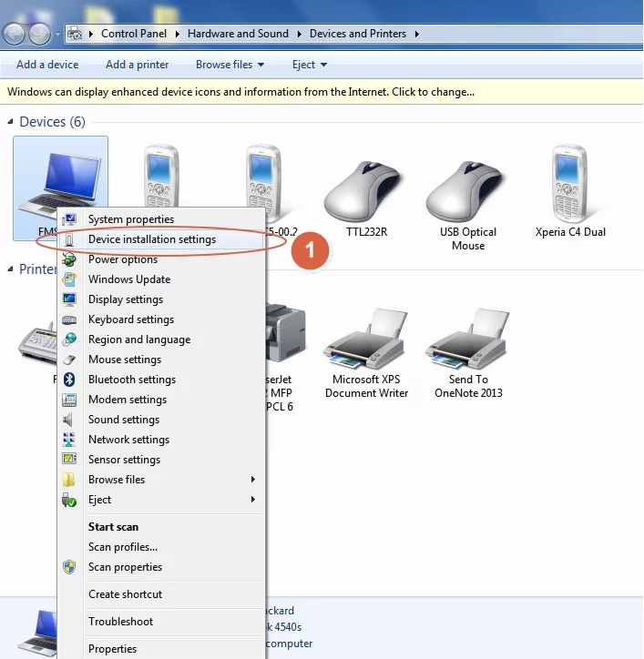This screenshot has height=659, width=644.
Task: Open Region and language menu entry
Action: 160,340
